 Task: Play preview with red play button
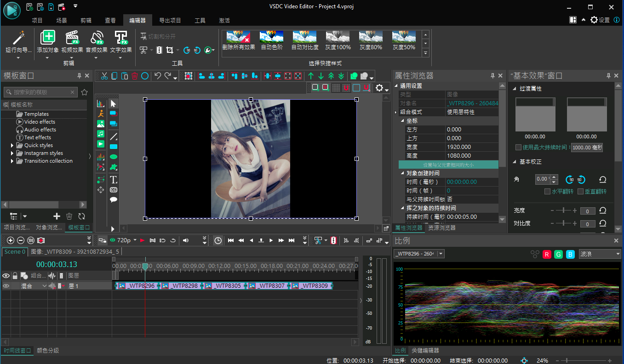point(142,240)
